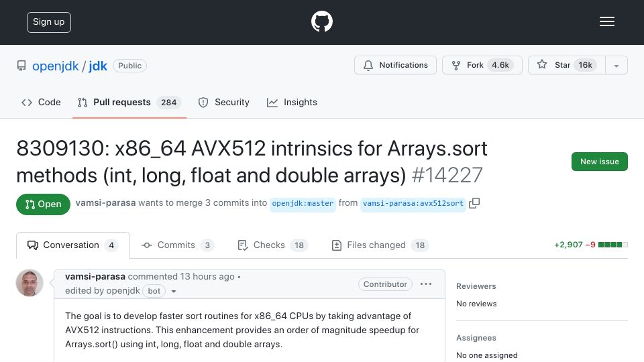
Task: Open vamsi-parasa author link in merge line
Action: [105, 202]
